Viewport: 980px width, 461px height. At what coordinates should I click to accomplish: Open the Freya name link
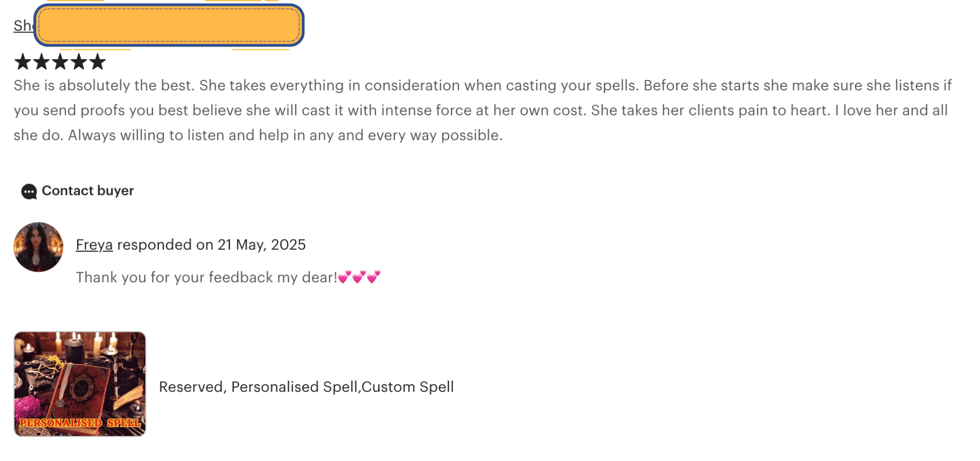(94, 245)
